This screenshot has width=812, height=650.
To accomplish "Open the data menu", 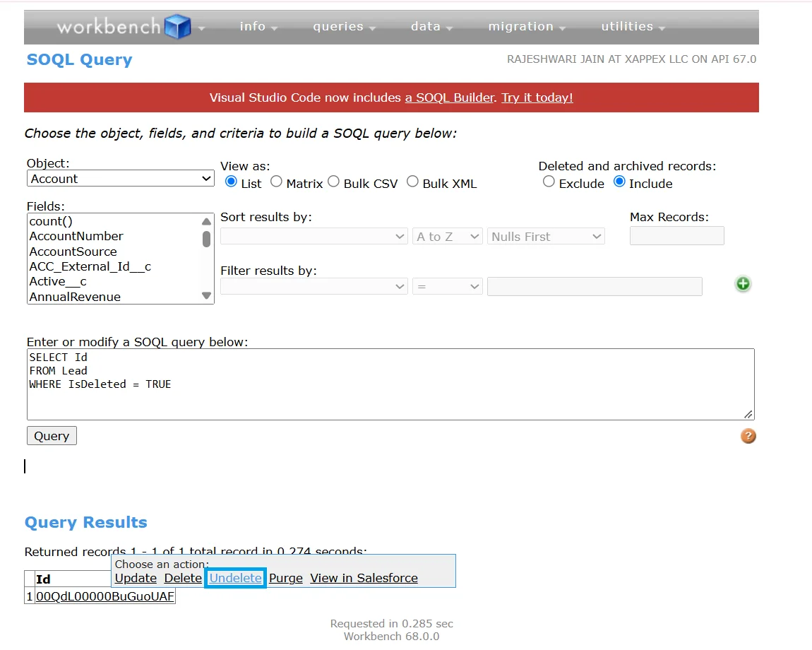I will [x=431, y=26].
